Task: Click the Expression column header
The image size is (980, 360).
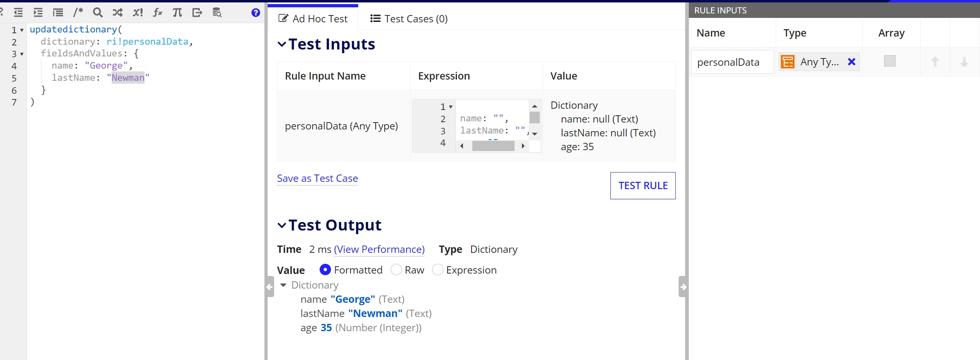Action: 444,76
